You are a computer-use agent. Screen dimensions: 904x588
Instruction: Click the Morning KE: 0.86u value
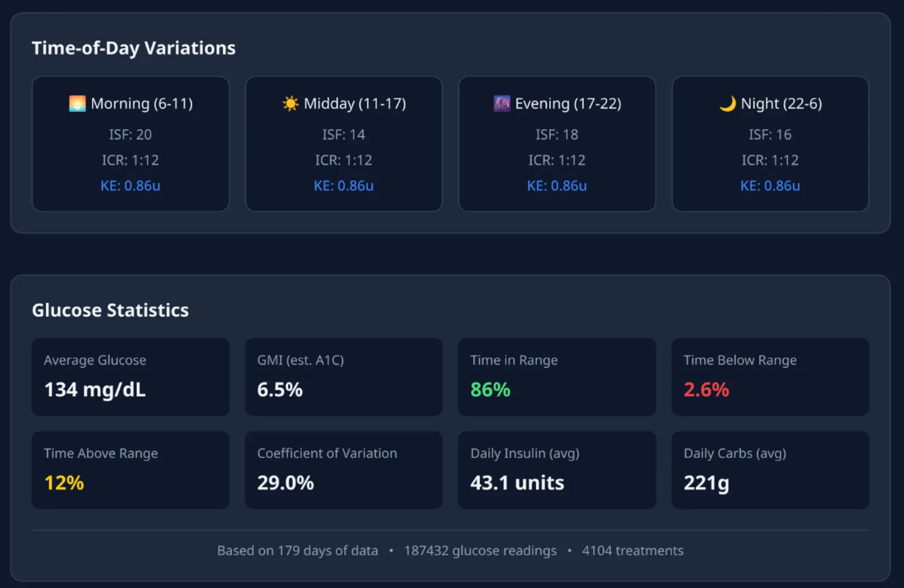coord(131,186)
